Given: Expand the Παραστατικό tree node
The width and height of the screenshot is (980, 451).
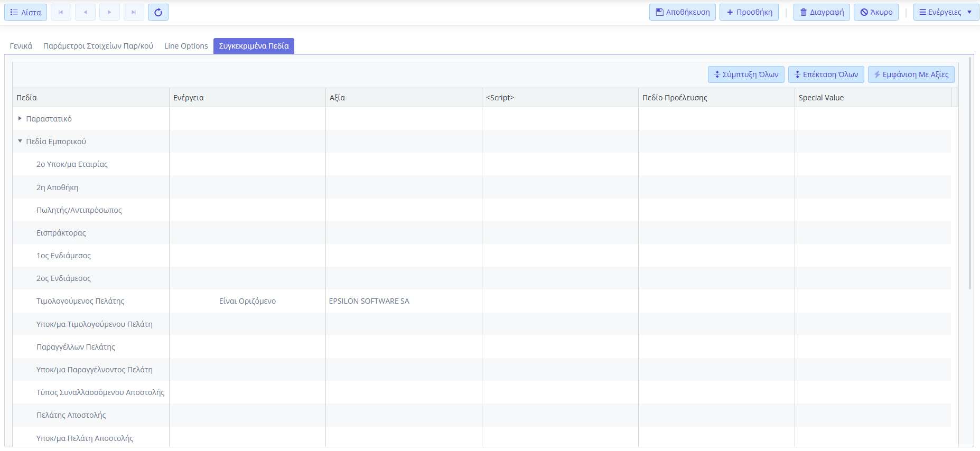Looking at the screenshot, I should pyautogui.click(x=20, y=119).
